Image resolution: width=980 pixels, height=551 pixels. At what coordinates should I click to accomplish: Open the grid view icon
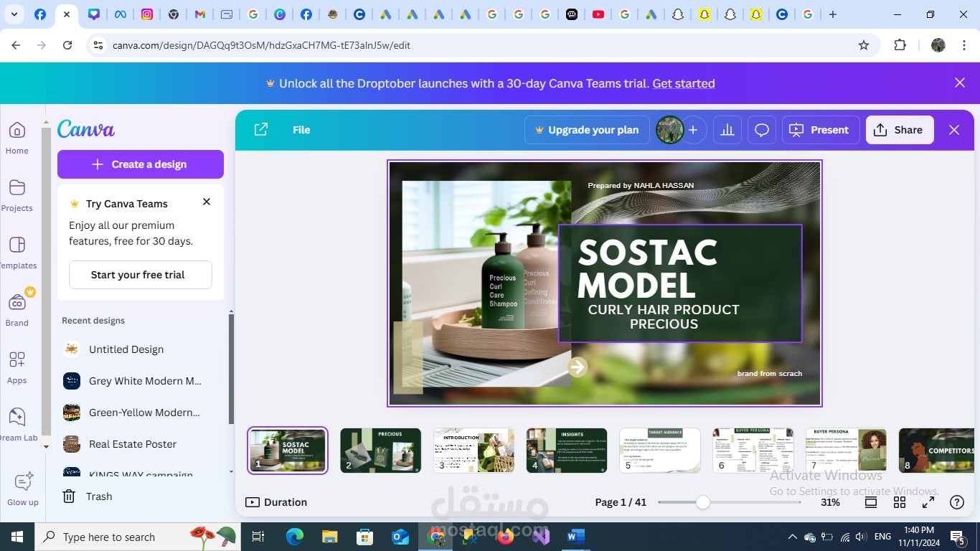tap(900, 502)
